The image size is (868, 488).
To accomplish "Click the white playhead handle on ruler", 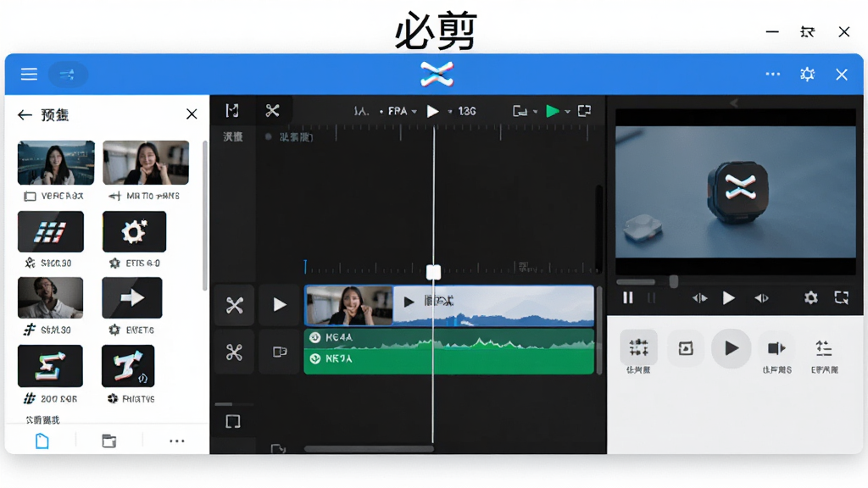I will pos(433,272).
